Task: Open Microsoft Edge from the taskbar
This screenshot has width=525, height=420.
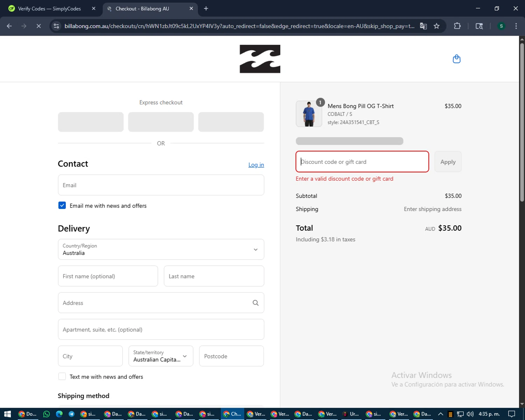Action: coord(59,414)
